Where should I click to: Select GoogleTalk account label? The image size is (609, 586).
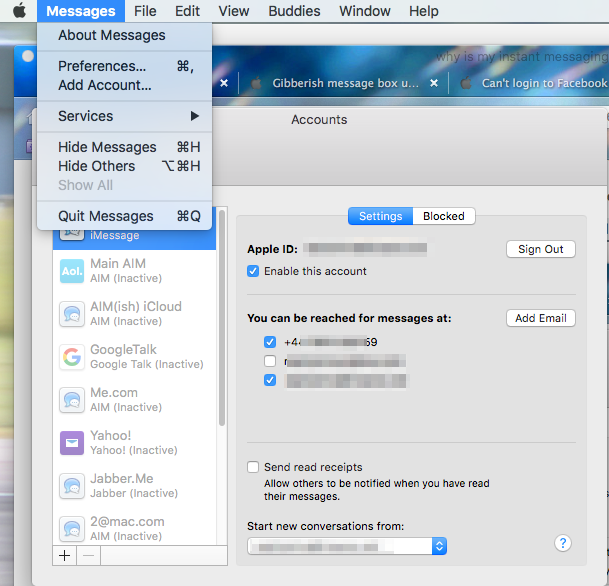(x=124, y=350)
